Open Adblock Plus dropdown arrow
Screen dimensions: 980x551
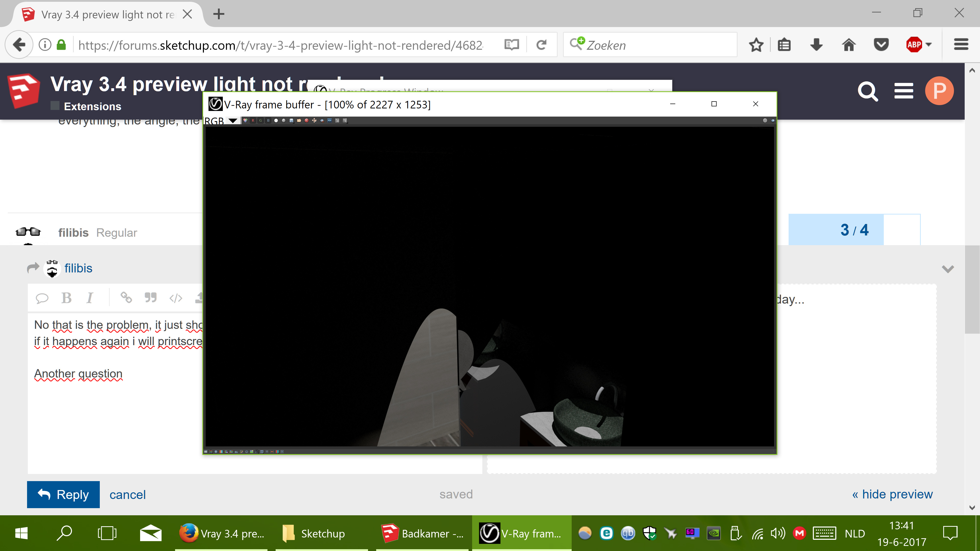929,45
